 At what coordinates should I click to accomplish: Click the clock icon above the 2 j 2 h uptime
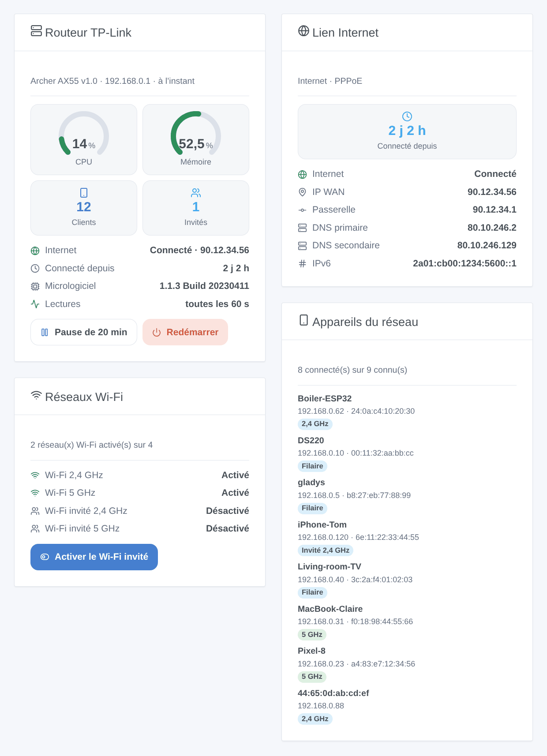point(407,116)
